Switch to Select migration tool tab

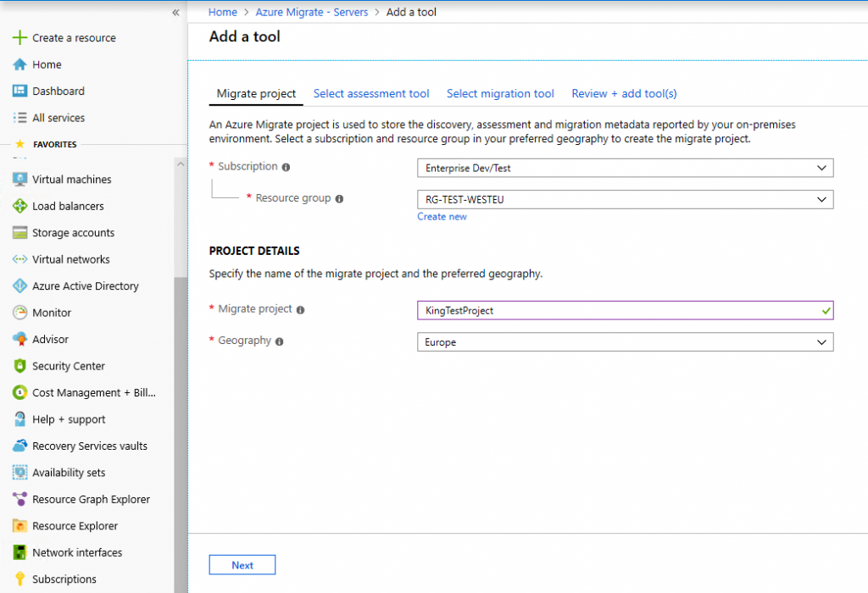[x=500, y=93]
